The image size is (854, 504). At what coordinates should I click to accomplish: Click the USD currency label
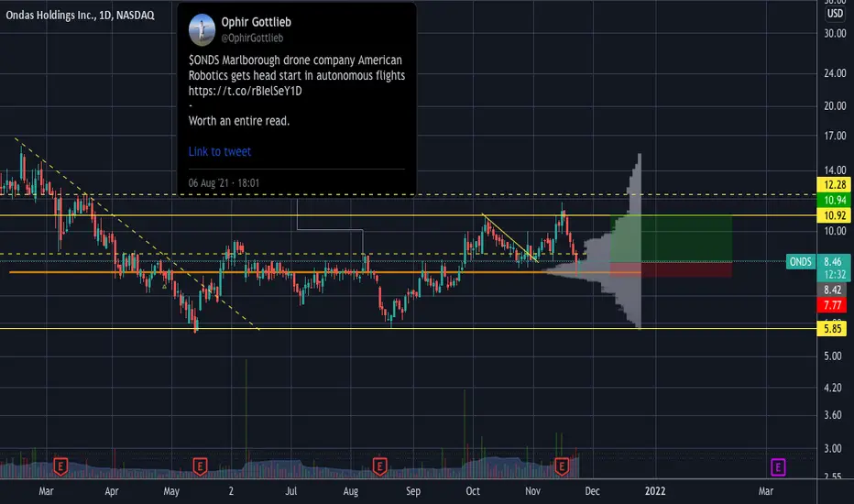tap(835, 14)
